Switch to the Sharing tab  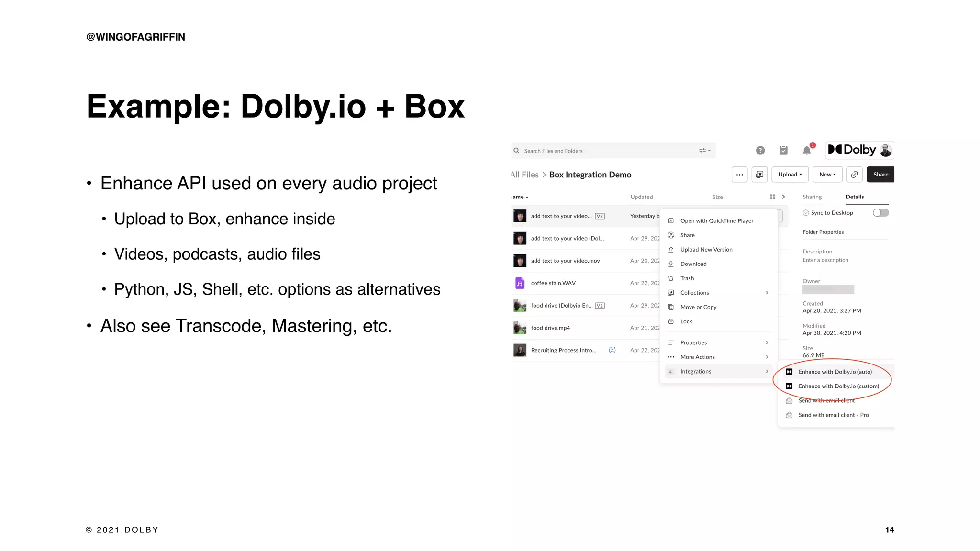click(812, 197)
